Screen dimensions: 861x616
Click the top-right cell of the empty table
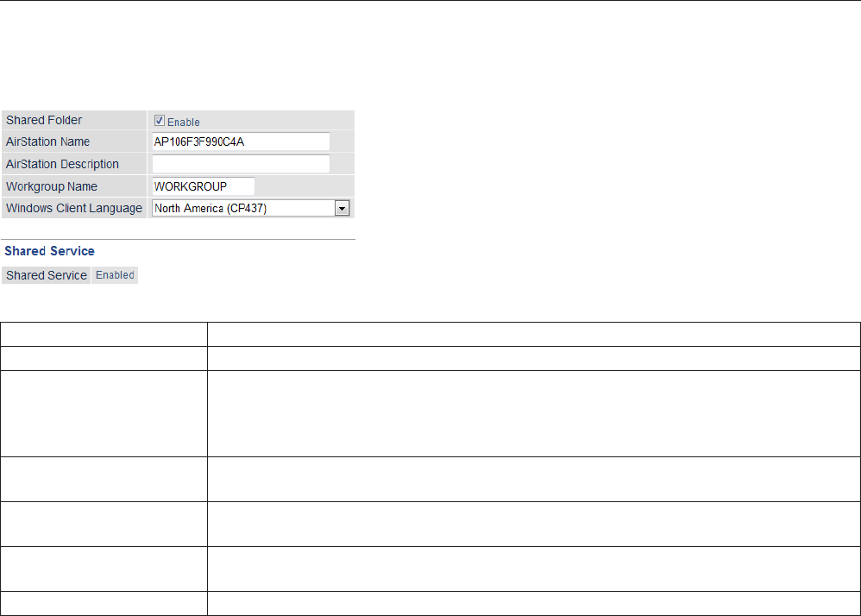point(533,335)
